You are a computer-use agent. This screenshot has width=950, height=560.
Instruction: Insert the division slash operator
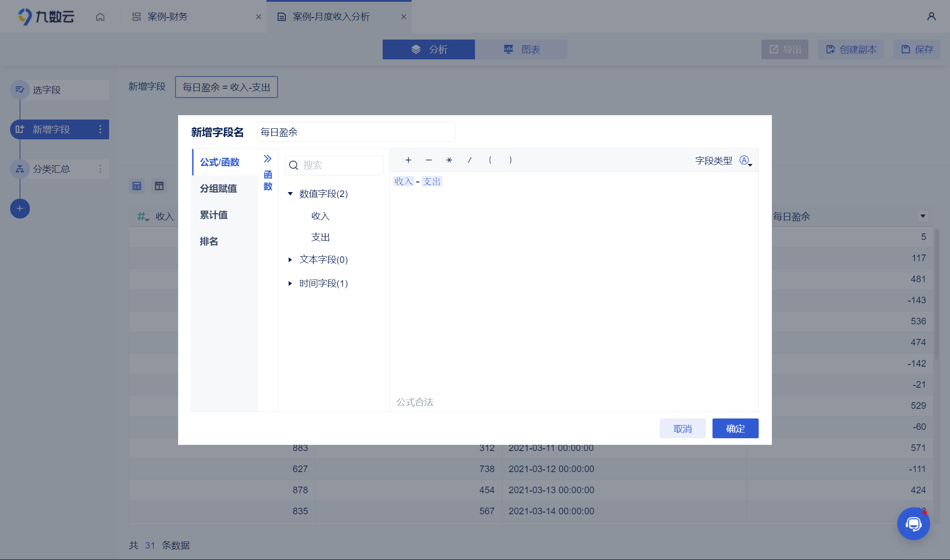(469, 160)
